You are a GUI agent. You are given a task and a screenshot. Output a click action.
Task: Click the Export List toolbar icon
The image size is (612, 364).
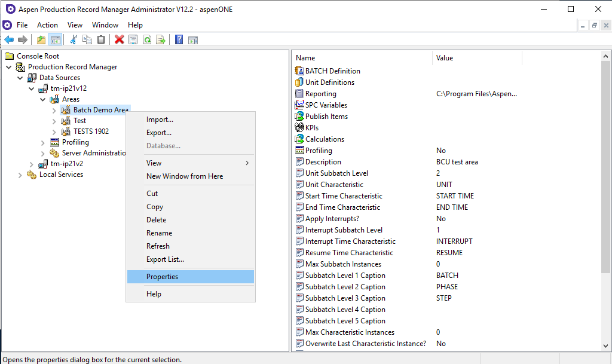pos(160,40)
